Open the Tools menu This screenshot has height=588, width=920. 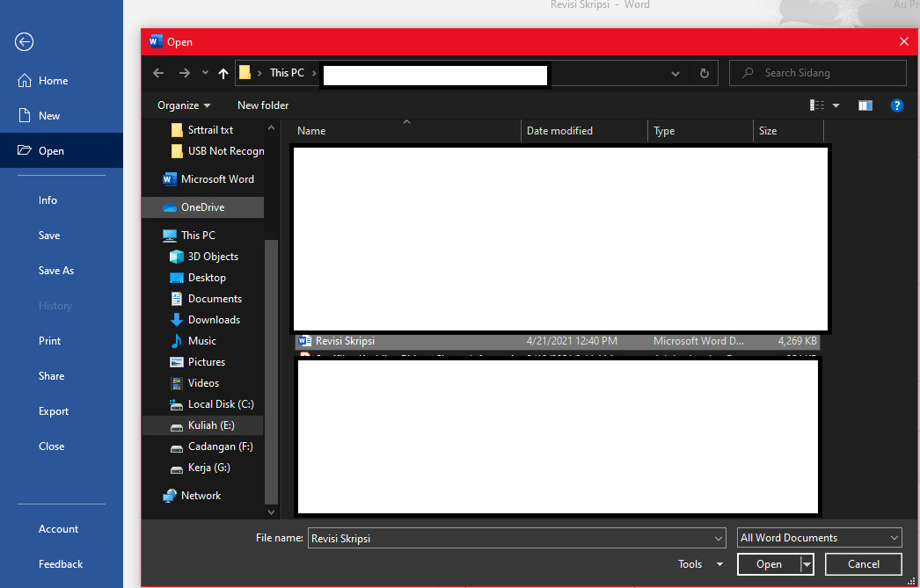coord(699,563)
